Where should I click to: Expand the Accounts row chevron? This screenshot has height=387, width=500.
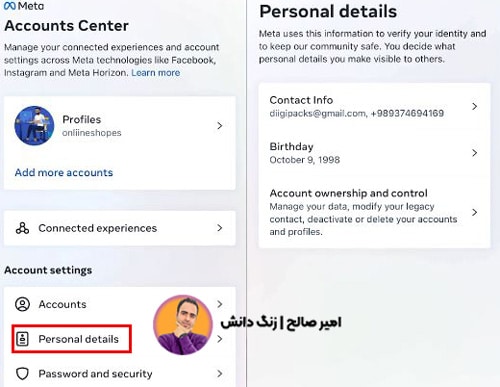tap(220, 304)
